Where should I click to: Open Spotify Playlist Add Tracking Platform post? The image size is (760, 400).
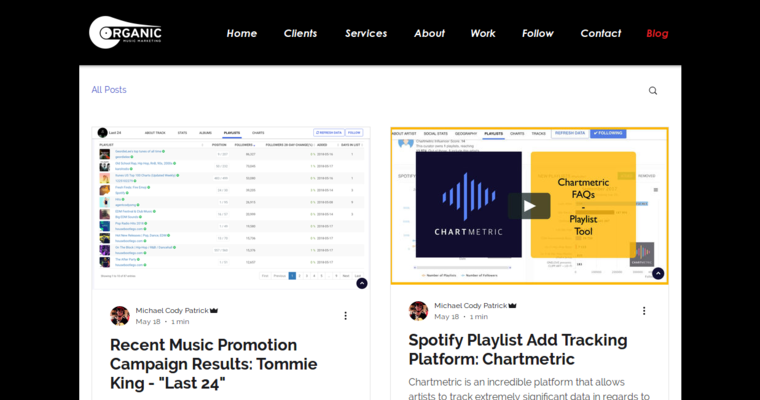518,350
